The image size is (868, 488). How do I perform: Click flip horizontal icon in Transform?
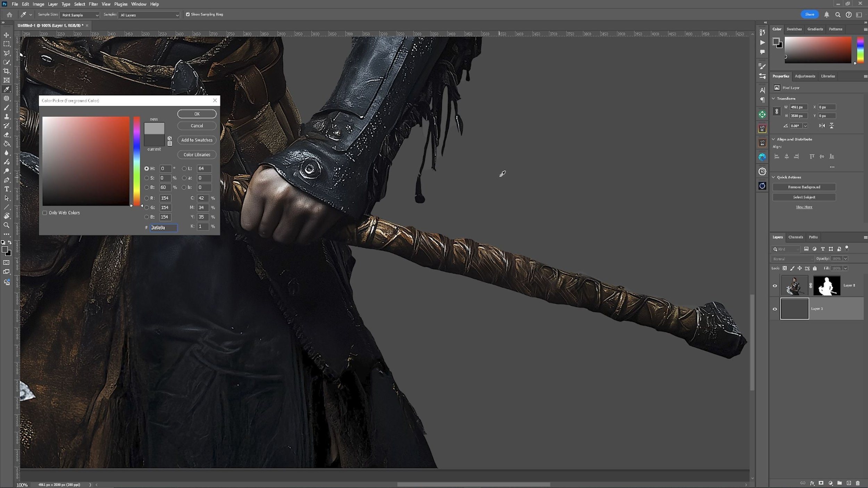[x=822, y=126]
